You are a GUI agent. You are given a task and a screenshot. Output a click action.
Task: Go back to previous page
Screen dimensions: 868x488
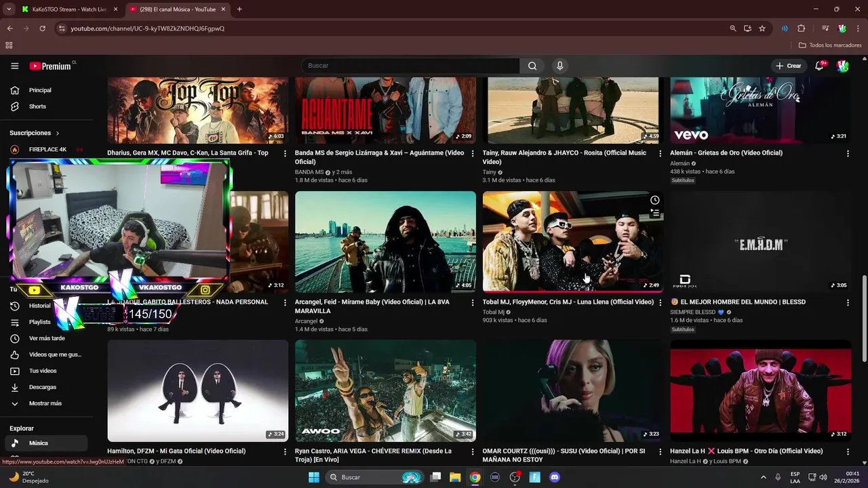point(9,28)
